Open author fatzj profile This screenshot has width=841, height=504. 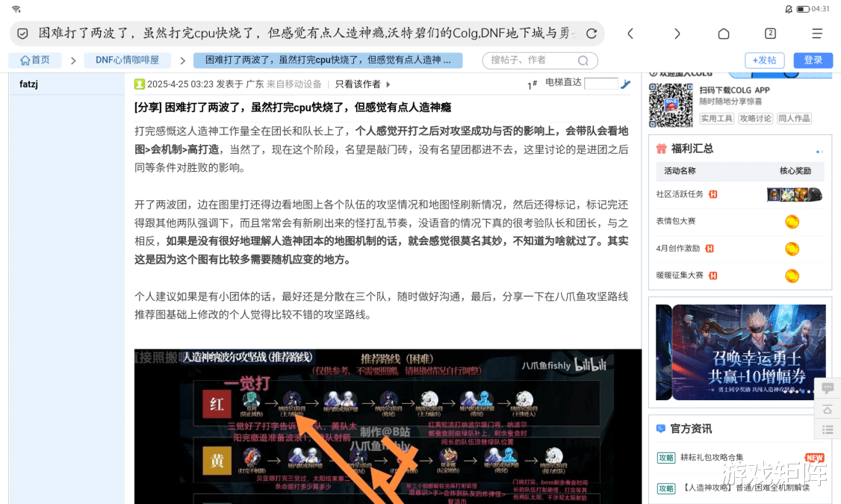point(28,84)
